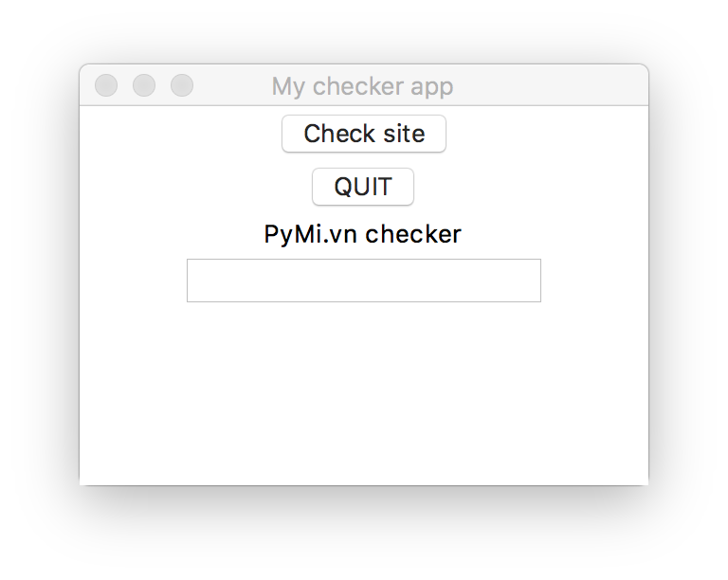
Task: Close the My checker app window
Action: (106, 85)
